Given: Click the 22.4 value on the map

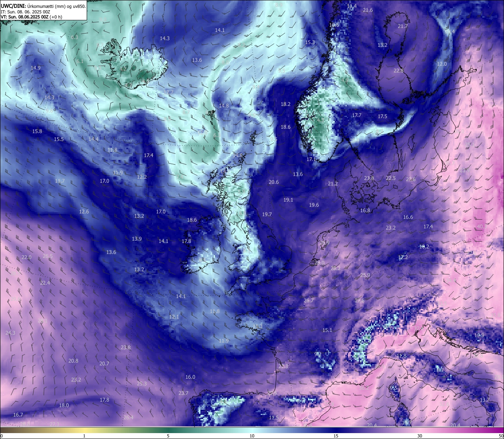Looking at the screenshot, I should 45,283.
